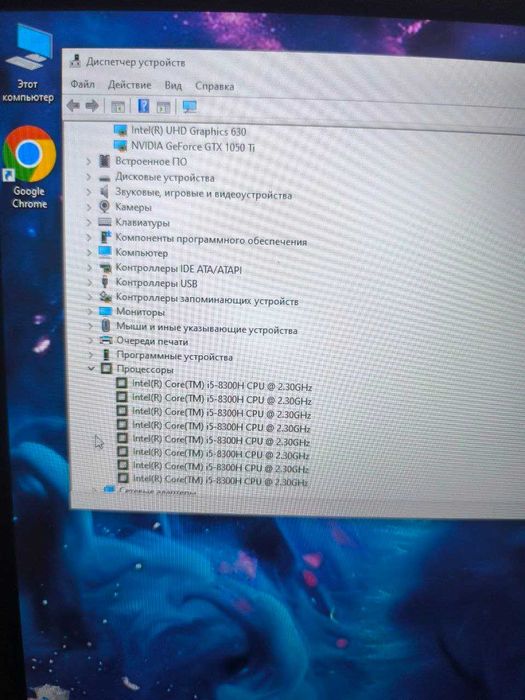Click the Back arrow toolbar button

coord(73,106)
